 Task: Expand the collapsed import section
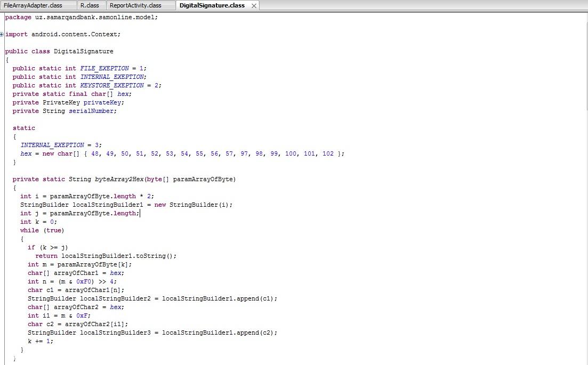pos(2,35)
